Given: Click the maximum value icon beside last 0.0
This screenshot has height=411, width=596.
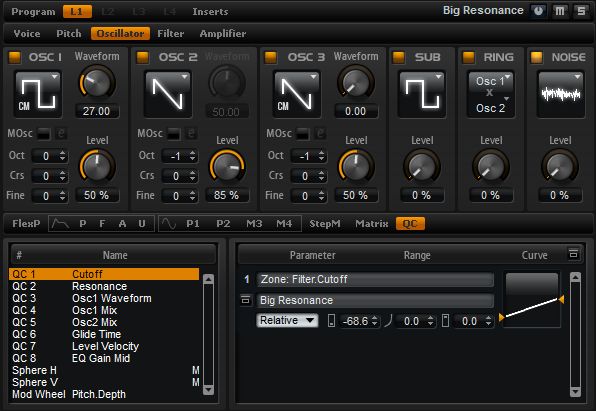Looking at the screenshot, I should point(445,321).
